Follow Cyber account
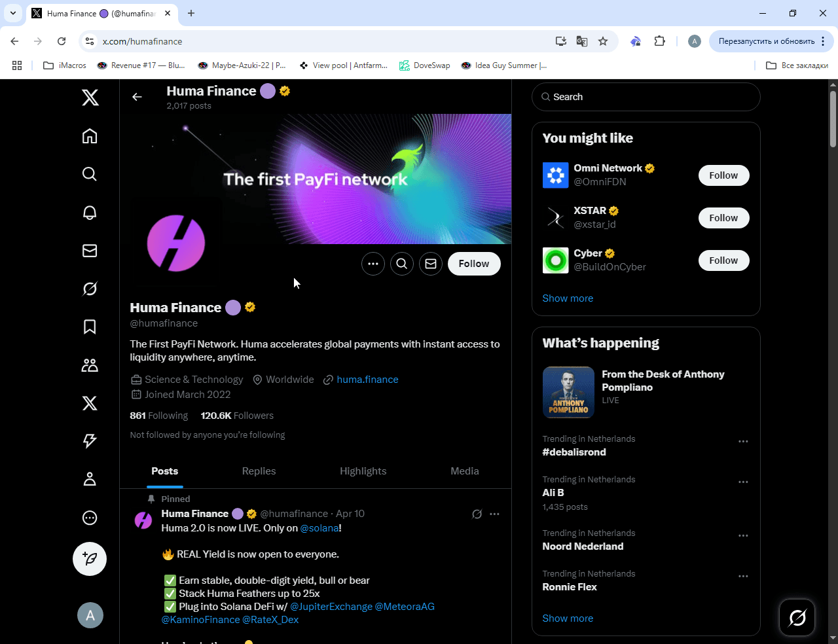 pyautogui.click(x=723, y=260)
